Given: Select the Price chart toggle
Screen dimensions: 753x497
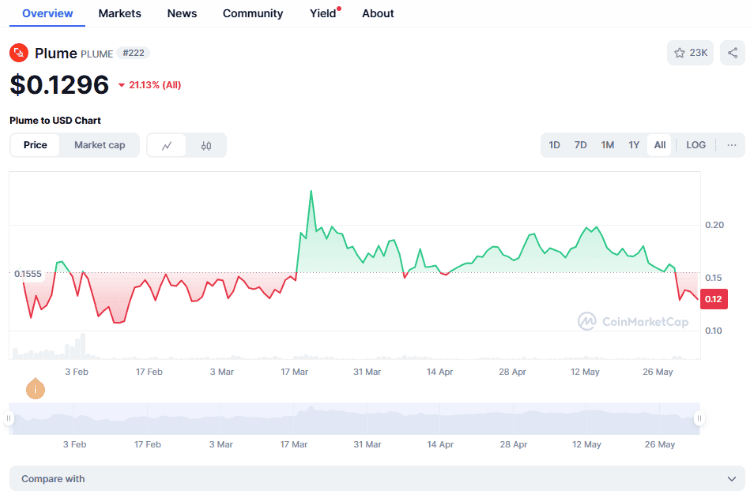Looking at the screenshot, I should [x=35, y=145].
